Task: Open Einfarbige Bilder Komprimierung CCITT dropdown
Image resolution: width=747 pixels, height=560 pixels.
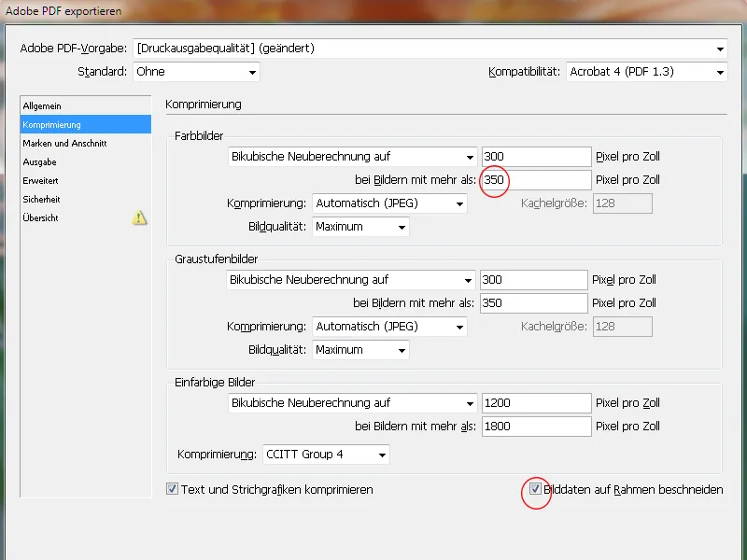Action: [326, 455]
